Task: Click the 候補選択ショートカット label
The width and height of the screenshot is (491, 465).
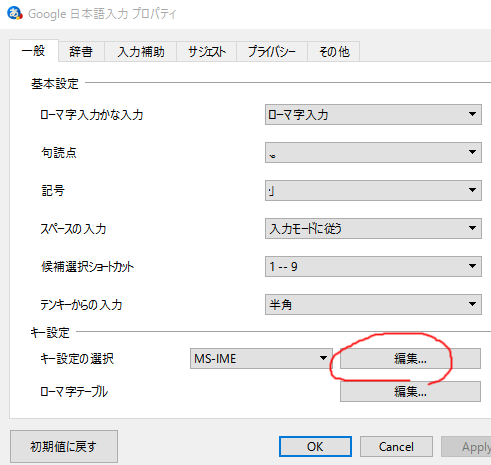Action: [x=87, y=267]
